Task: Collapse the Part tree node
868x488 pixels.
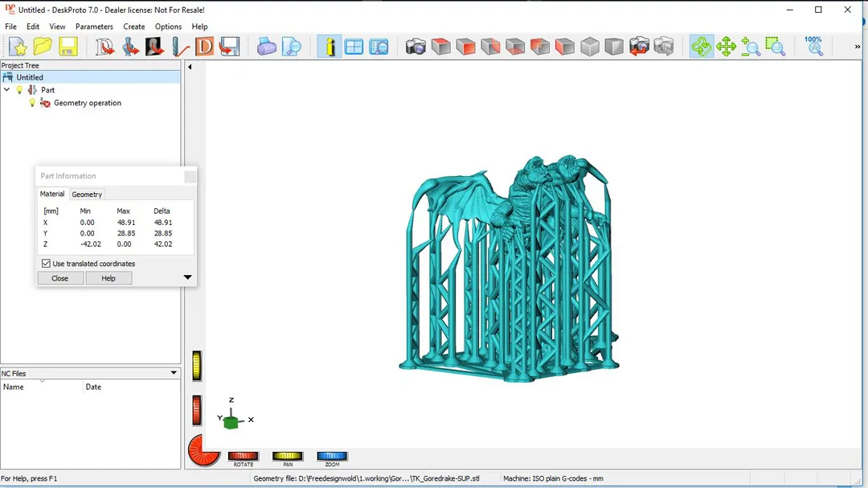Action: [6, 90]
